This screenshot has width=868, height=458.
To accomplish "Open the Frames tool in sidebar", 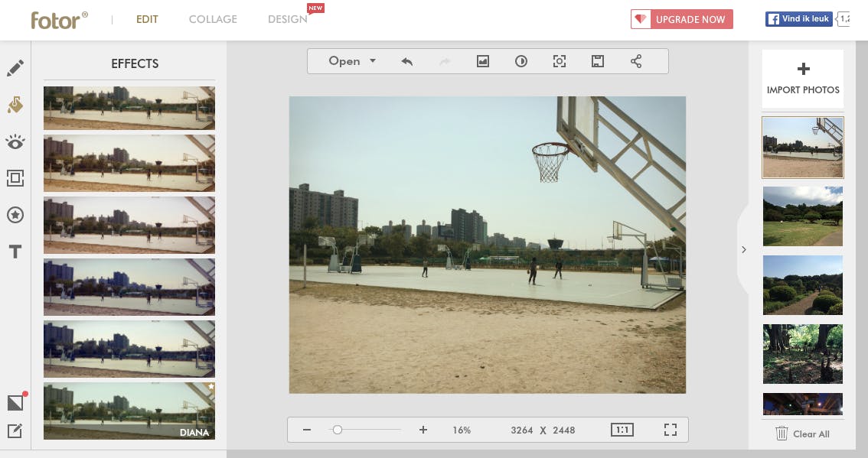I will (15, 178).
